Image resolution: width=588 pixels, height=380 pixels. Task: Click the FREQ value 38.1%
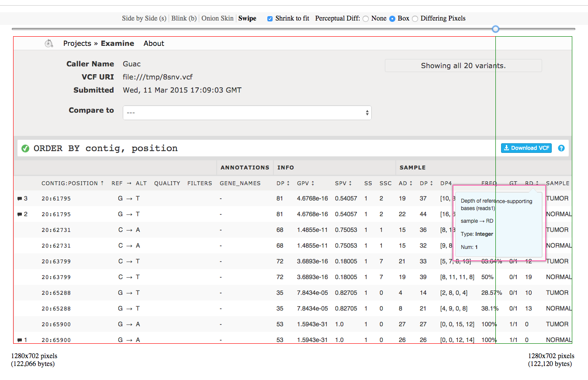(x=490, y=308)
